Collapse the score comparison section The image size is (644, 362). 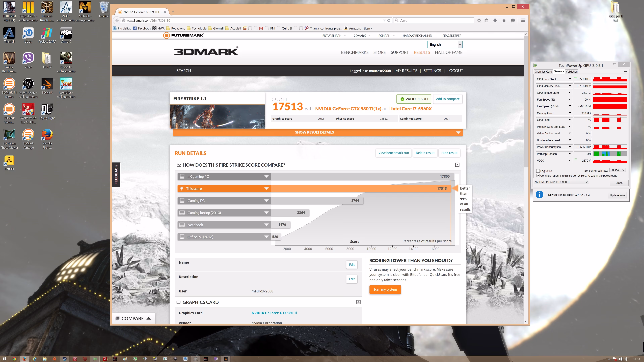click(x=457, y=165)
